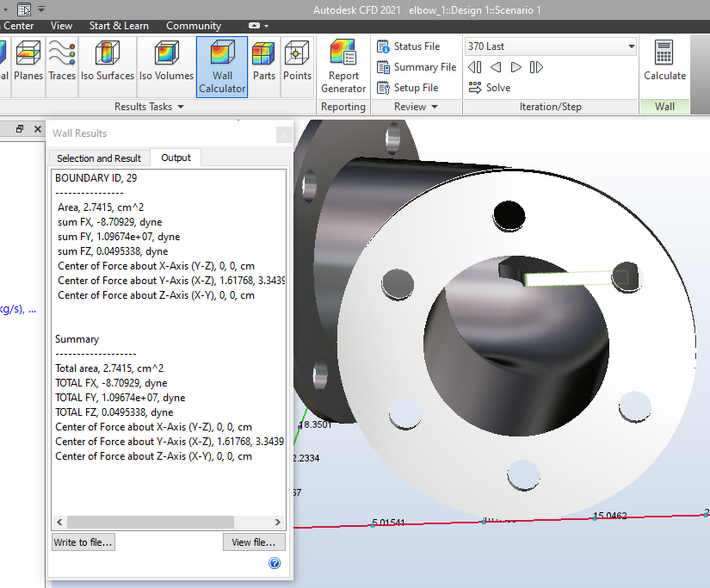Click the Write to file button
Image resolution: width=710 pixels, height=588 pixels.
[83, 542]
